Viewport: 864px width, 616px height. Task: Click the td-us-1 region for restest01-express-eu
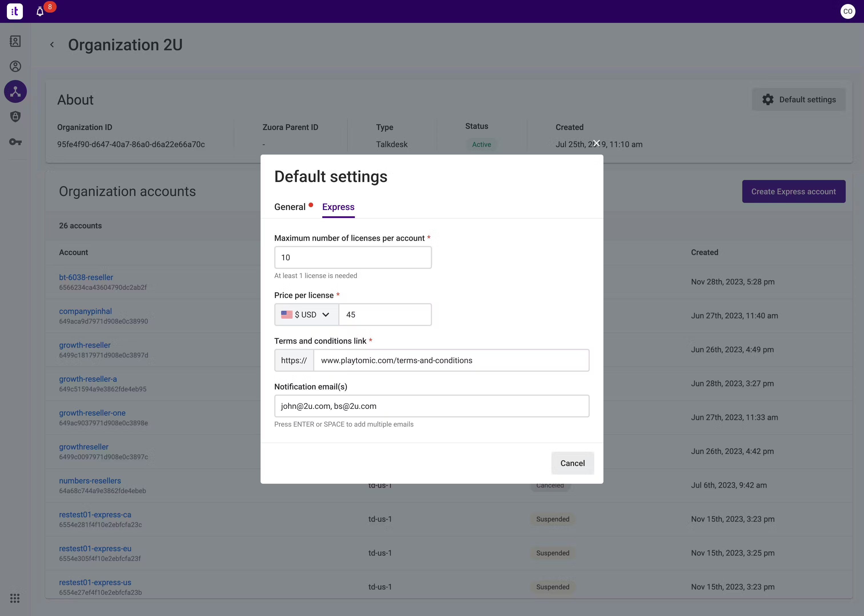380,553
